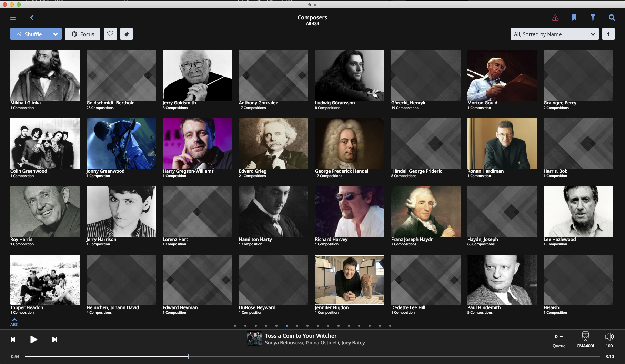
Task: Click the Shuffle button
Action: click(30, 34)
